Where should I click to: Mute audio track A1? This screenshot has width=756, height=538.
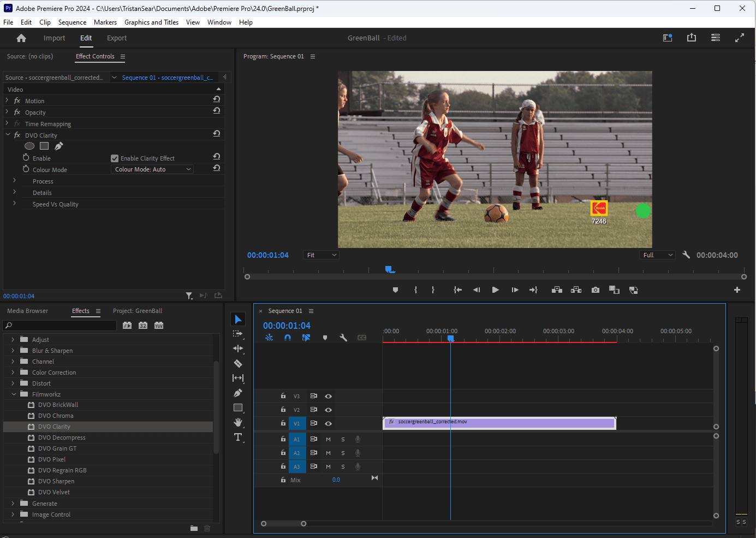(328, 439)
